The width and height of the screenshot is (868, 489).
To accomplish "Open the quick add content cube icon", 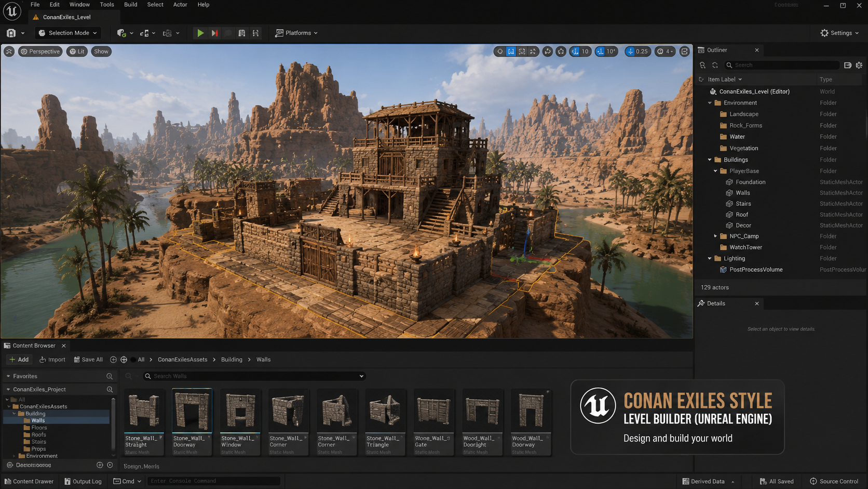I will pyautogui.click(x=121, y=33).
